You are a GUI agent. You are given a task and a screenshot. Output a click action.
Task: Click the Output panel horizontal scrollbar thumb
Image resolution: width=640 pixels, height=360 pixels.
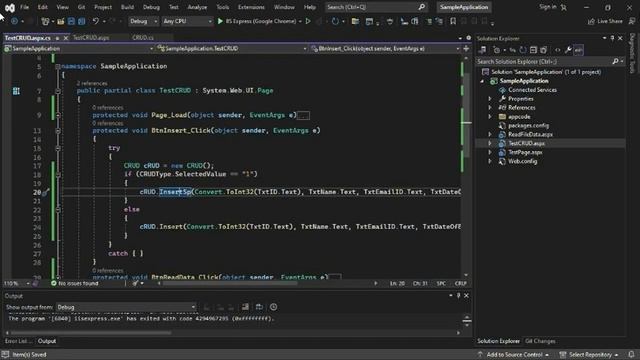pyautogui.click(x=91, y=333)
